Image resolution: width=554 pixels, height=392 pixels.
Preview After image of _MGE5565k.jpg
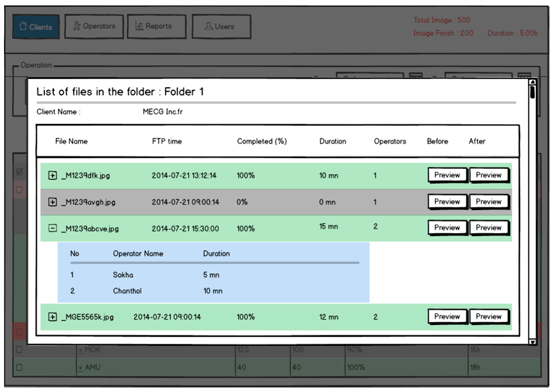488,316
